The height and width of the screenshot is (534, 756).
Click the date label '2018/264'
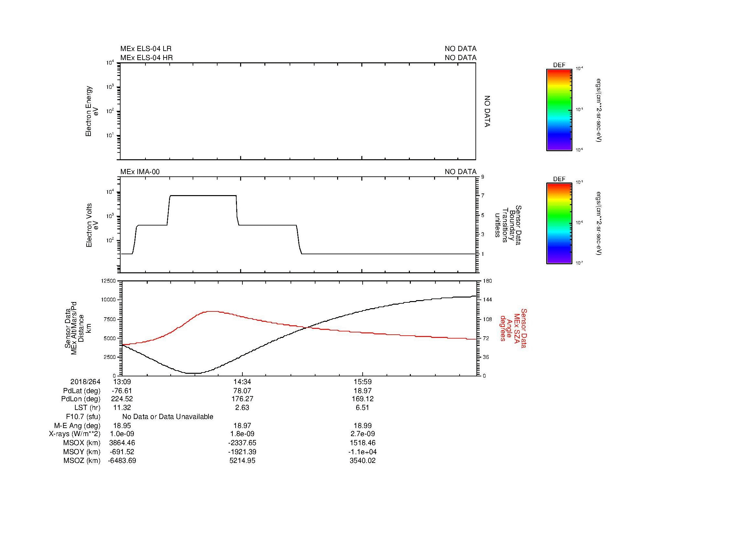point(85,382)
